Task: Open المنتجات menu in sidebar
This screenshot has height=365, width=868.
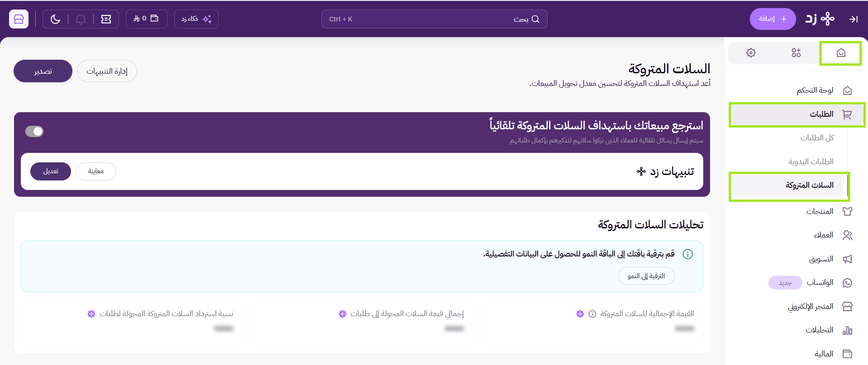Action: tap(797, 211)
